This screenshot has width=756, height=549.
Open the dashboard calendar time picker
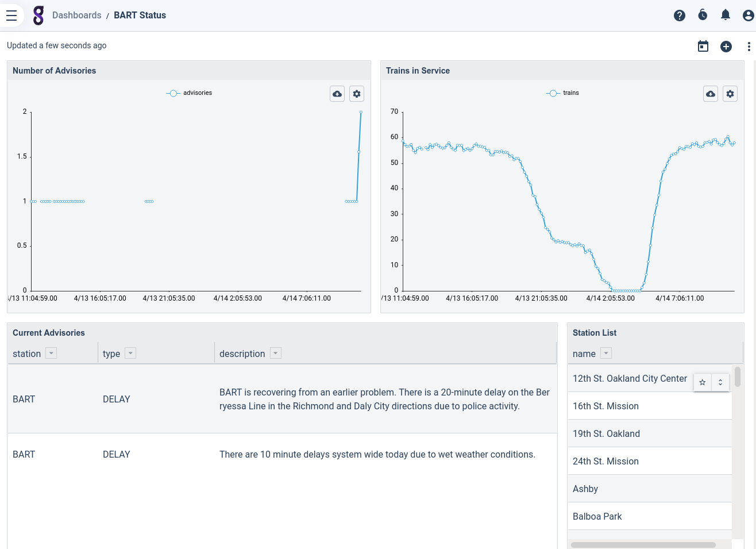(703, 46)
